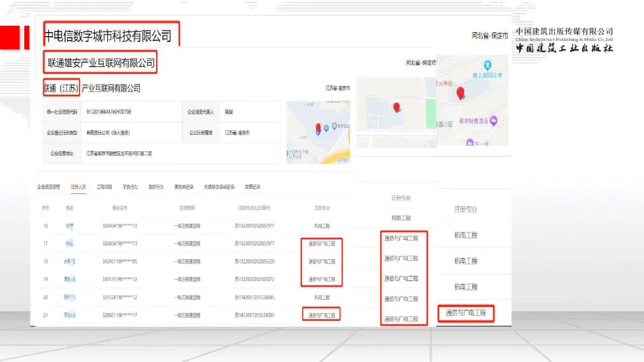Click registration number 苏1412017201834085
Viewport: 644px width, 362px height.
coord(254,315)
